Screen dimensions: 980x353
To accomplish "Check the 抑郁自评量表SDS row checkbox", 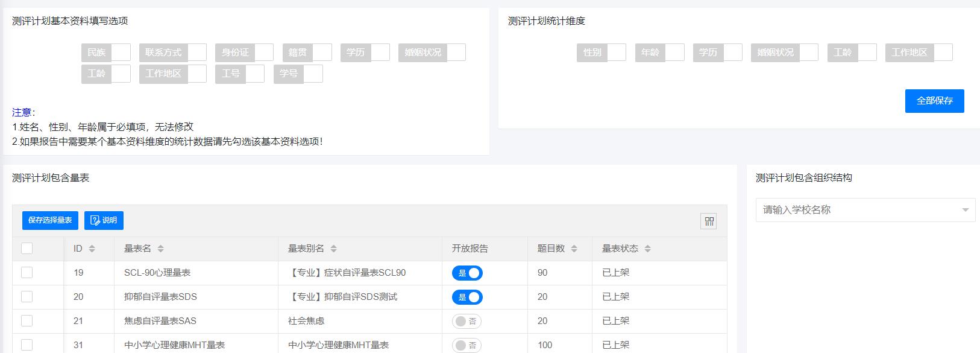I will [x=27, y=297].
